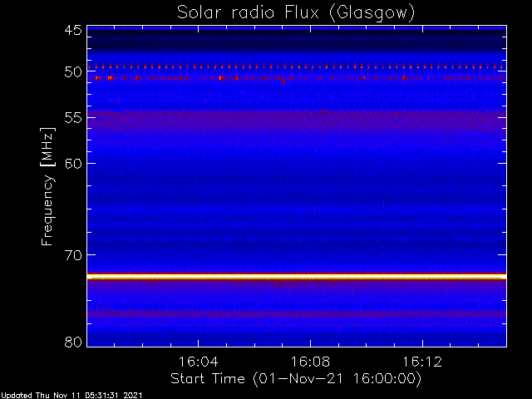Click the 70 frequency tick label

(x=73, y=255)
